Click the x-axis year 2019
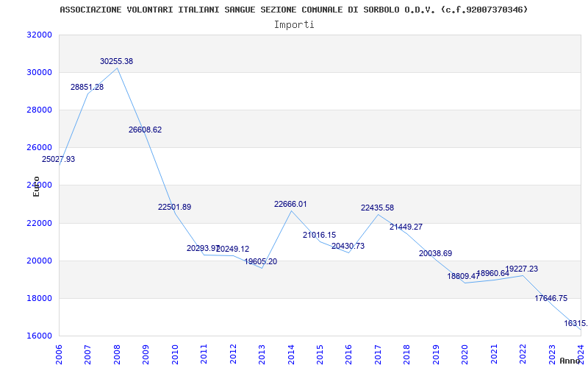The height and width of the screenshot is (368, 588). [x=436, y=354]
